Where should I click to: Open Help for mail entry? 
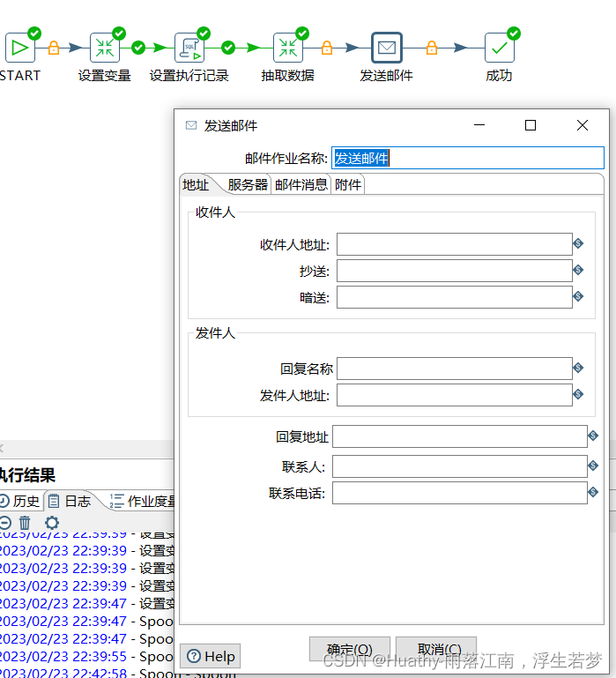(x=211, y=656)
